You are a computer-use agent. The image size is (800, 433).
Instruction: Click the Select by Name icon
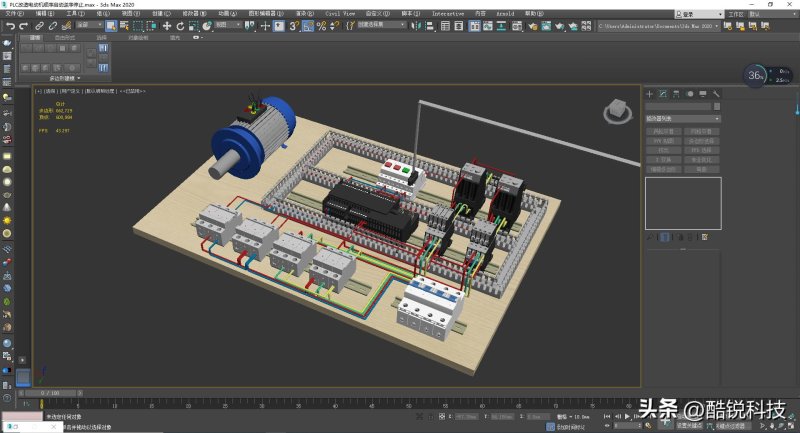pos(124,26)
